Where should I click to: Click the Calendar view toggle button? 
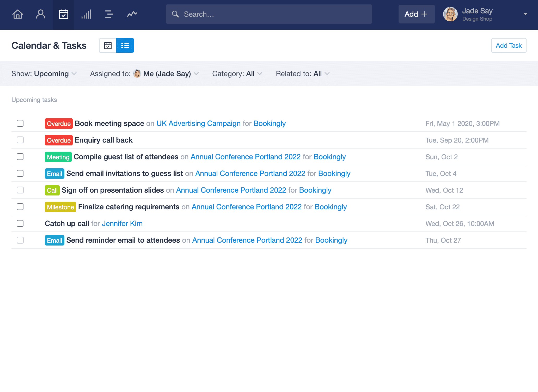coord(108,46)
